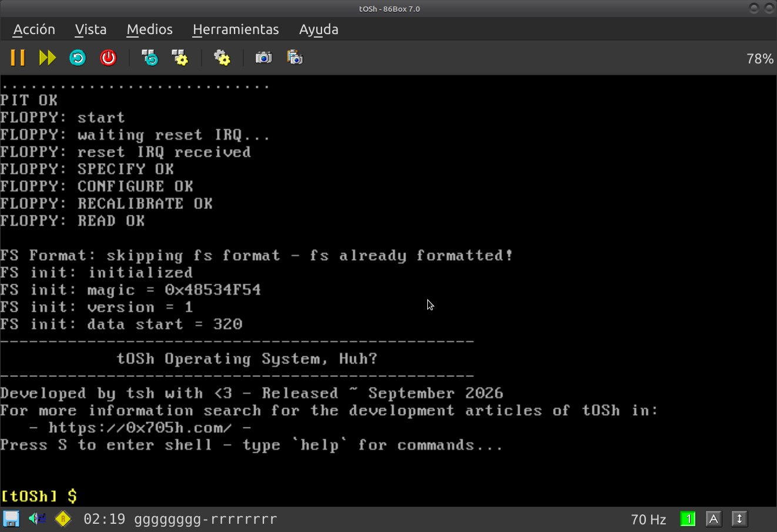Click the '70 Hz' refresh rate text
The width and height of the screenshot is (777, 532).
pos(648,520)
